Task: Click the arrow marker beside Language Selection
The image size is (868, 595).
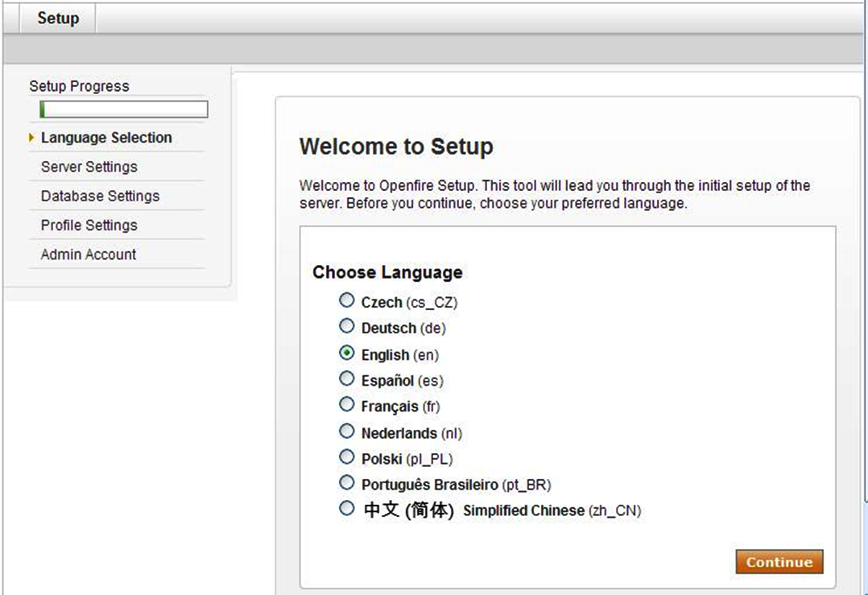Action: pyautogui.click(x=31, y=137)
